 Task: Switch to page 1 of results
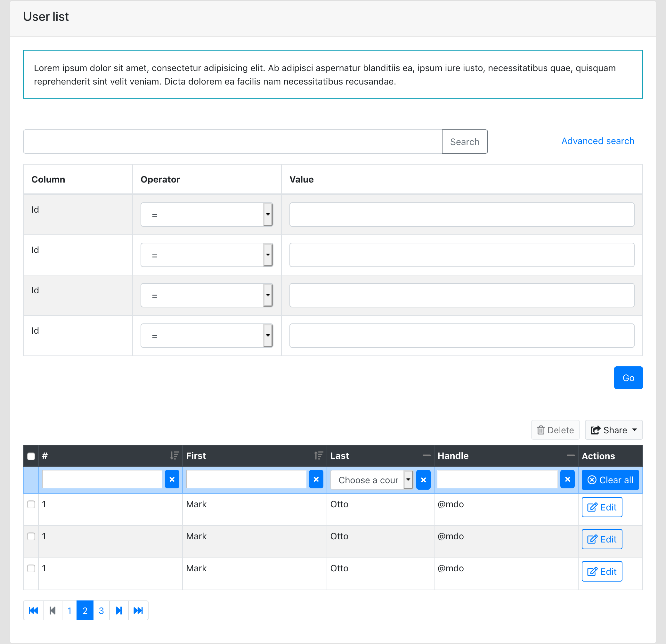coord(69,610)
